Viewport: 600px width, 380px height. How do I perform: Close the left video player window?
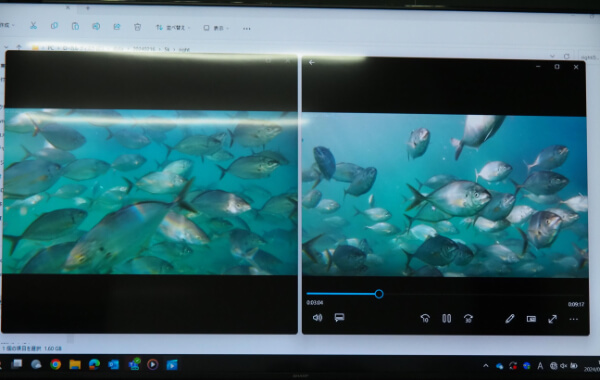click(288, 60)
